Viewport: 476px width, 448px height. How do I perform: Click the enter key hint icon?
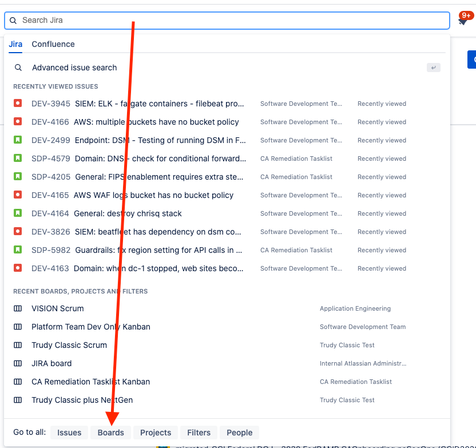pos(434,68)
